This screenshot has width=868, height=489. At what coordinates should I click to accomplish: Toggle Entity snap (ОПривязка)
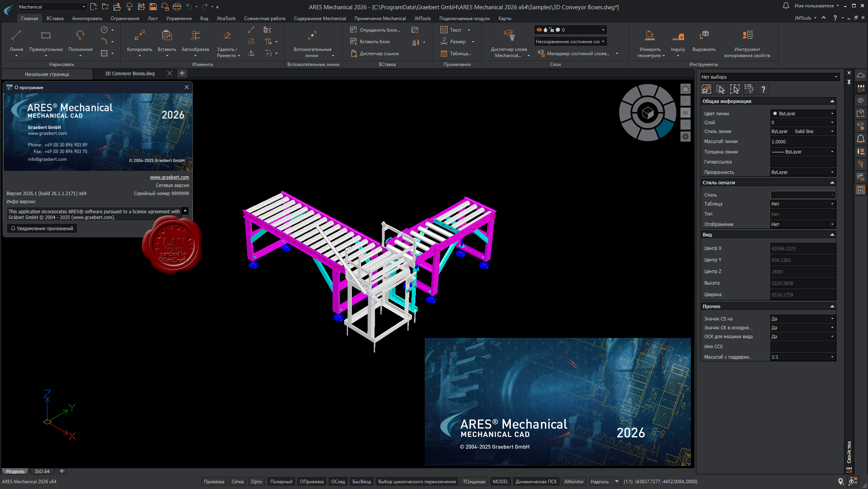(x=312, y=481)
